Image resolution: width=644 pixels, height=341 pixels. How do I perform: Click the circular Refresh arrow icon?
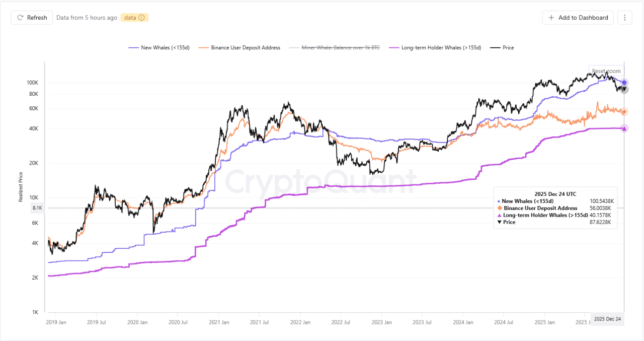(19, 17)
